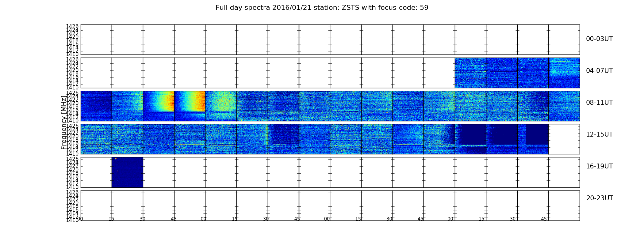Open the 07:45-08:00 cyan-streaked segment in 04-07UT row
The width and height of the screenshot is (644, 245).
click(x=564, y=73)
